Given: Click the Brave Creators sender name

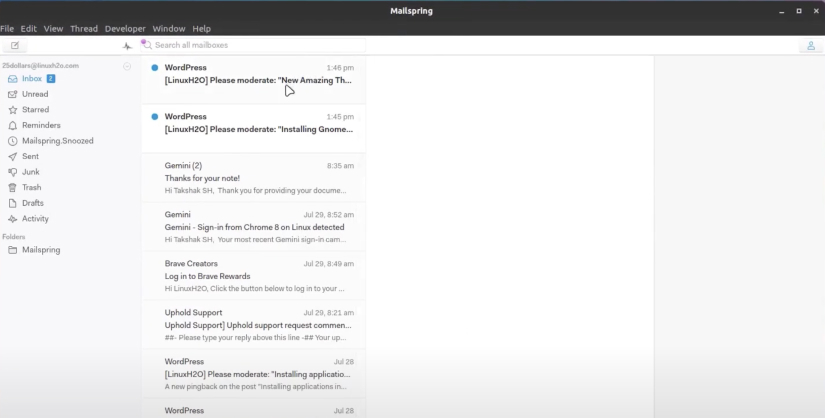Looking at the screenshot, I should click(x=191, y=264).
